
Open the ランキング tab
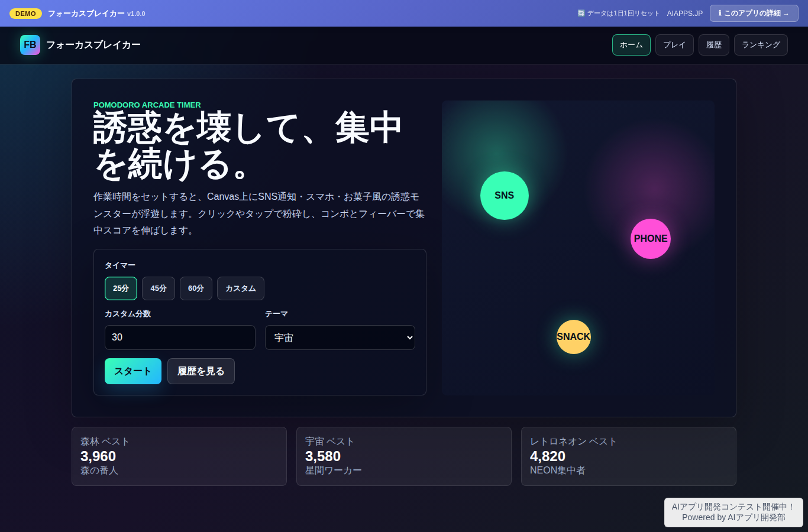(x=761, y=45)
